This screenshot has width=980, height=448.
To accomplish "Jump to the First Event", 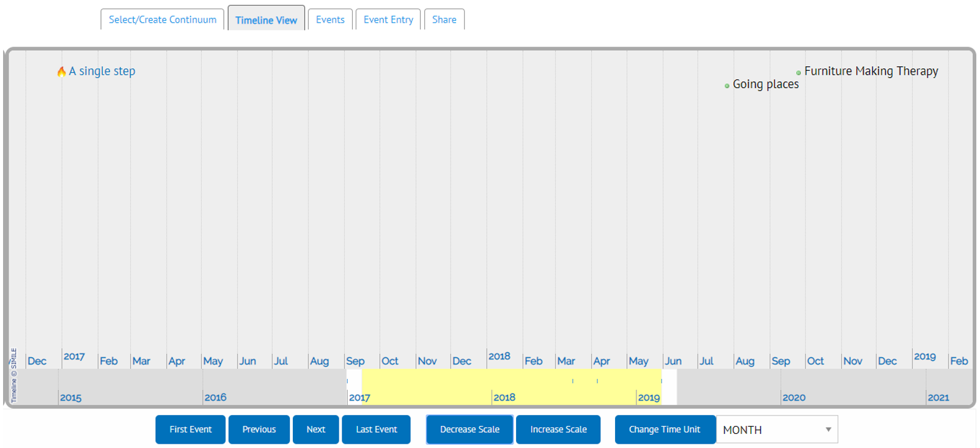I will [190, 430].
